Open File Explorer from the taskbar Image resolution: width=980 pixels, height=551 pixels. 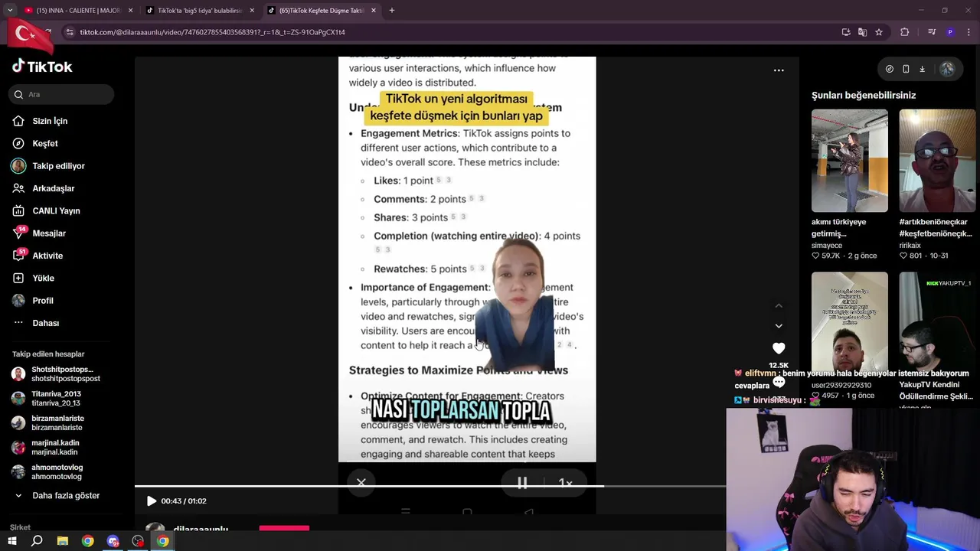[x=63, y=541]
